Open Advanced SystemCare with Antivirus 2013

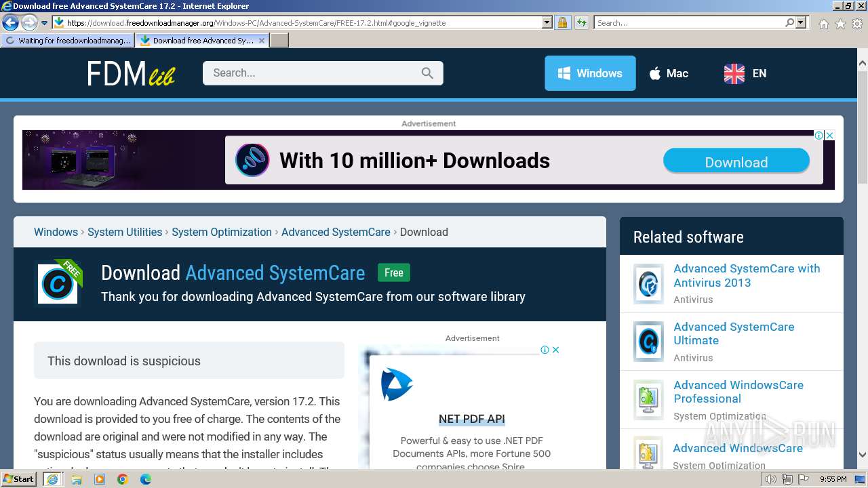tap(747, 275)
